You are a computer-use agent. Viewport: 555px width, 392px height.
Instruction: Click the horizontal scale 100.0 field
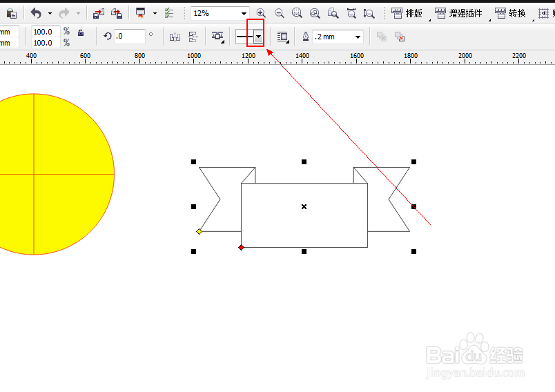[x=46, y=32]
